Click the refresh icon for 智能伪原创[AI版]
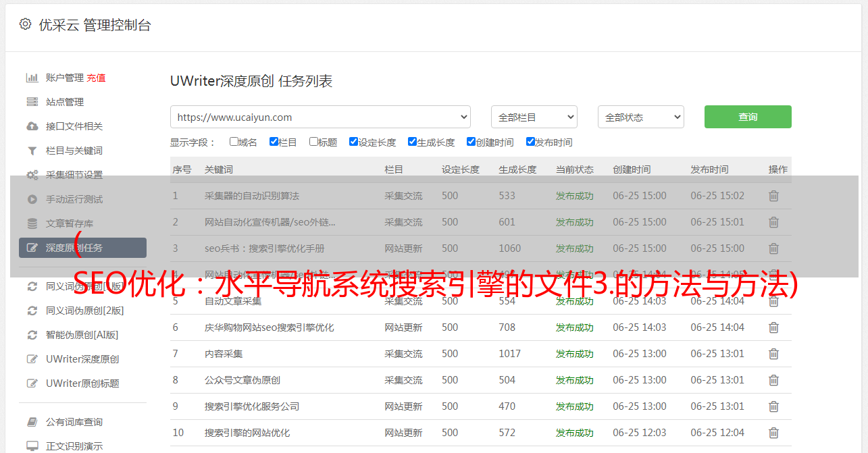The height and width of the screenshot is (453, 868). point(32,335)
